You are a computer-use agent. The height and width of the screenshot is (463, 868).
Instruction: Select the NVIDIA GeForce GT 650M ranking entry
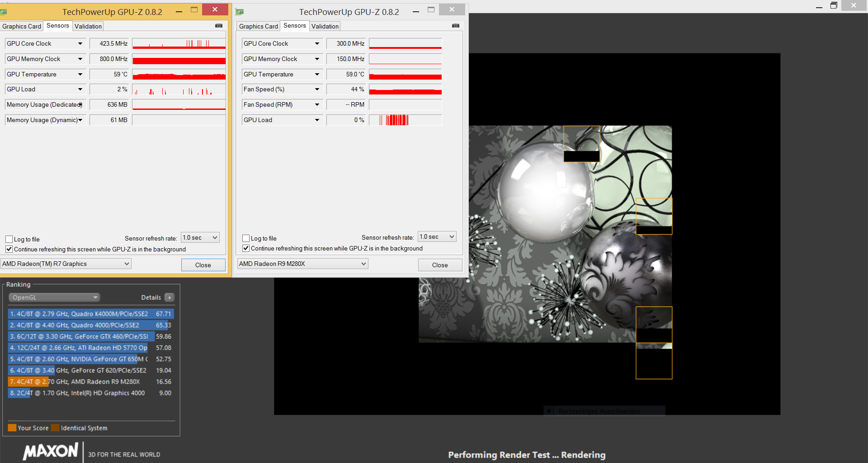tap(91, 359)
